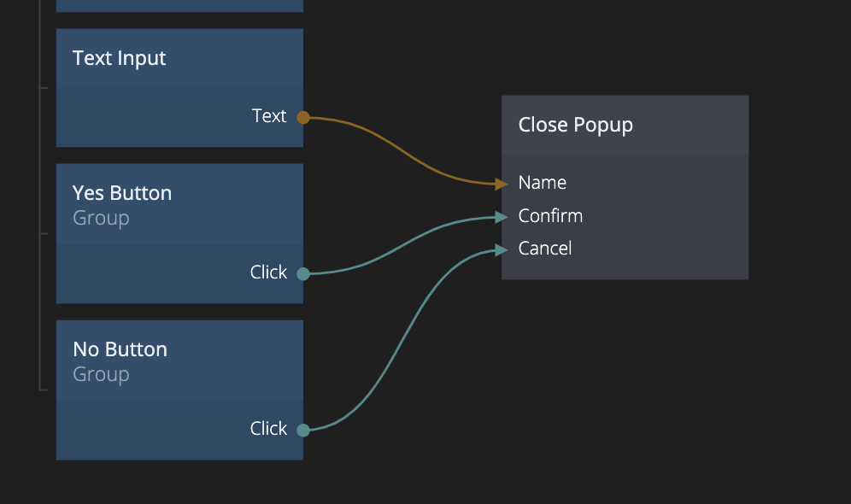Click the Name input arrow on Close Popup
This screenshot has height=504, width=851.
pos(502,183)
